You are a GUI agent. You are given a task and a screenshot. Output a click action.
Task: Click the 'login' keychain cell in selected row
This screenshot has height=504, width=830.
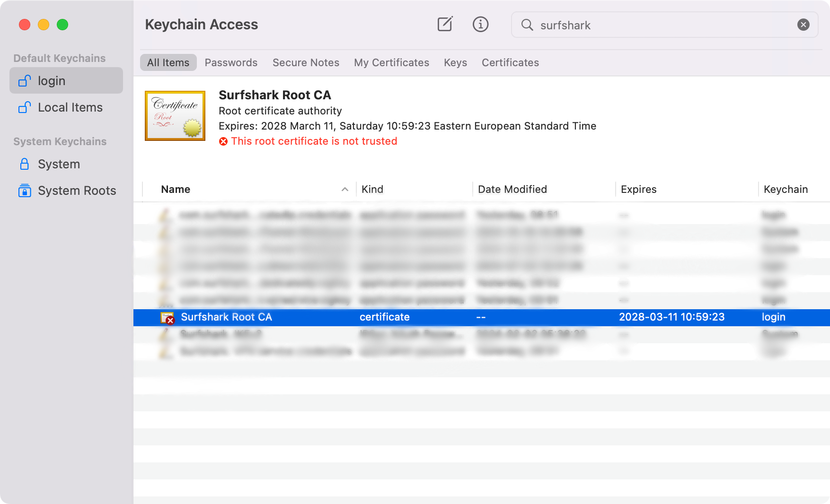coord(773,317)
